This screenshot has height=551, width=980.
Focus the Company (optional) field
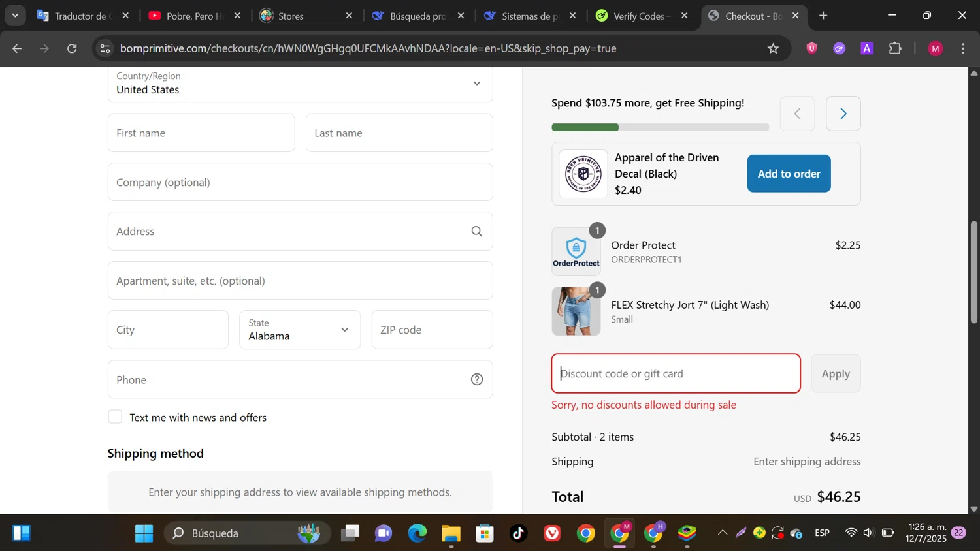pos(301,182)
